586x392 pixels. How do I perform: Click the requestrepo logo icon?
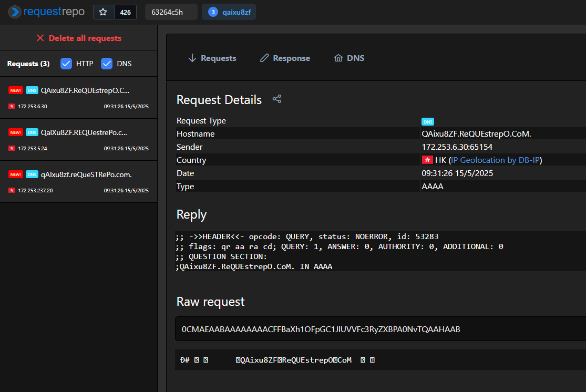pos(15,12)
